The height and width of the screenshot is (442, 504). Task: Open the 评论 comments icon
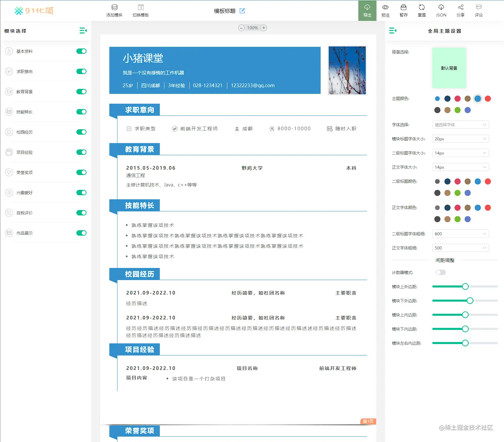tap(479, 10)
